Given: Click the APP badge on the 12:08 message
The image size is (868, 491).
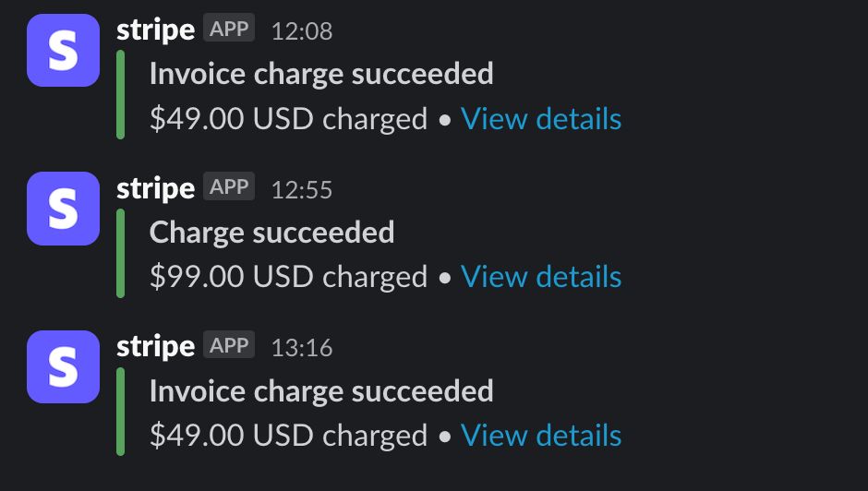Looking at the screenshot, I should [x=229, y=28].
